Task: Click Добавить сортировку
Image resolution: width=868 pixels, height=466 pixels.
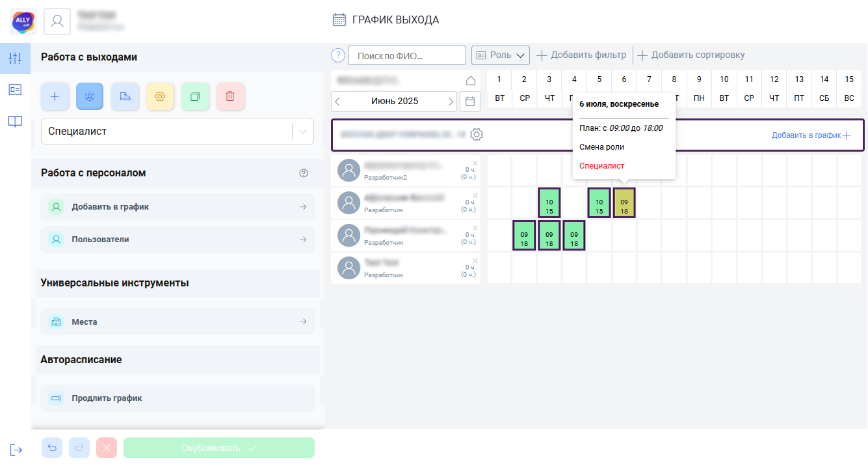Action: pyautogui.click(x=691, y=55)
